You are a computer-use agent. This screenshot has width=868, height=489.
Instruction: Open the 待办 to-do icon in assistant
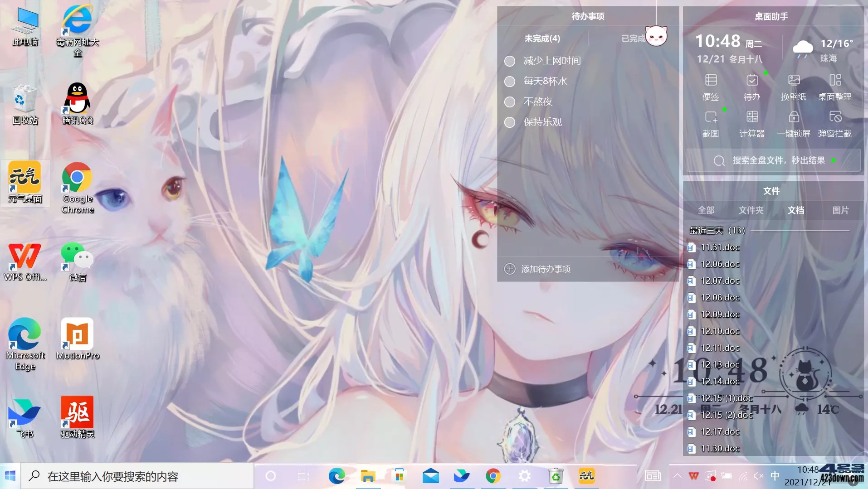click(752, 87)
